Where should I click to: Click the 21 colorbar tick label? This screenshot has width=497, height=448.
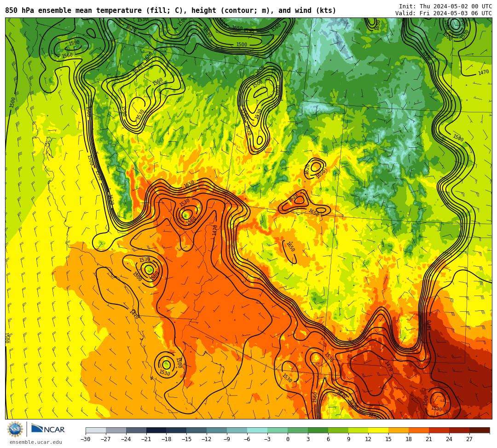point(429,439)
